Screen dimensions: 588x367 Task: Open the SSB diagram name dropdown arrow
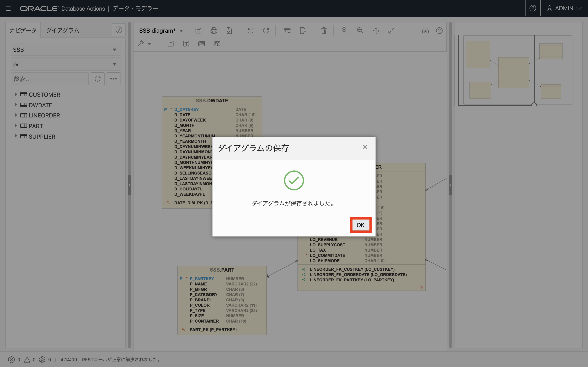click(x=181, y=31)
